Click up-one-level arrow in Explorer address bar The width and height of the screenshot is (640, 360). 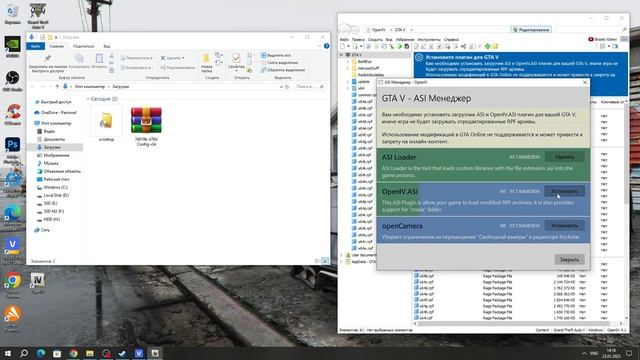click(57, 87)
